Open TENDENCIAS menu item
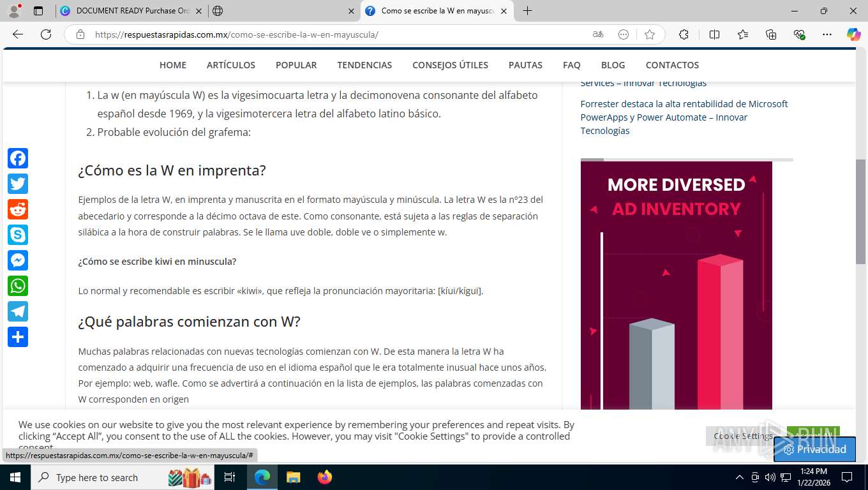Image resolution: width=868 pixels, height=490 pixels. 364,65
